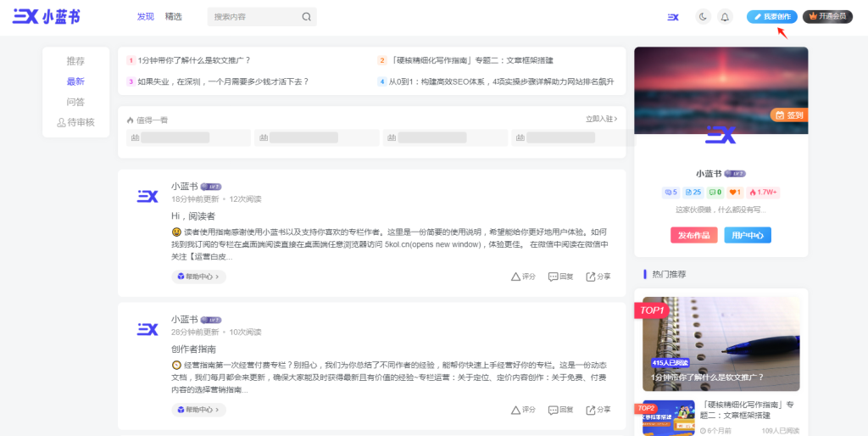Click author name 小蓝书 on 创作者指南 post
This screenshot has height=436, width=868.
(x=184, y=319)
